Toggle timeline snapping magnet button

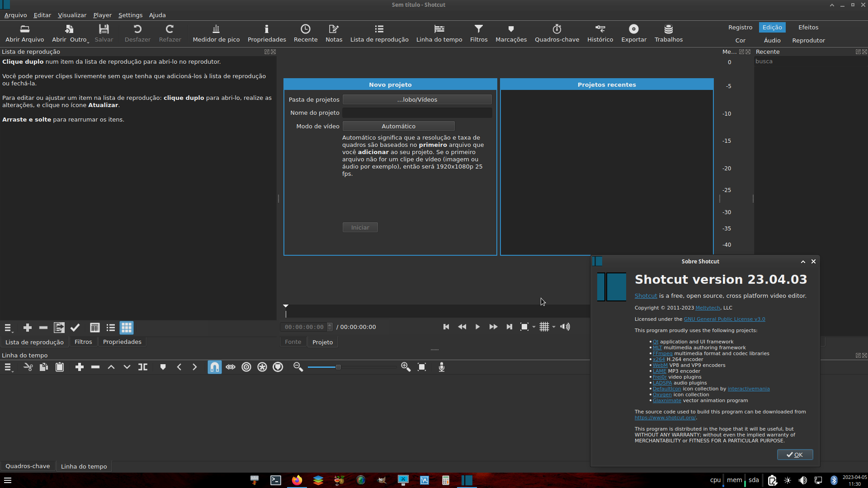click(215, 367)
